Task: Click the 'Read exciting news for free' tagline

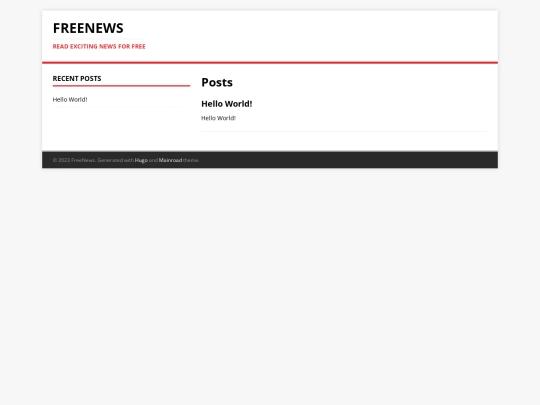Action: [x=99, y=46]
